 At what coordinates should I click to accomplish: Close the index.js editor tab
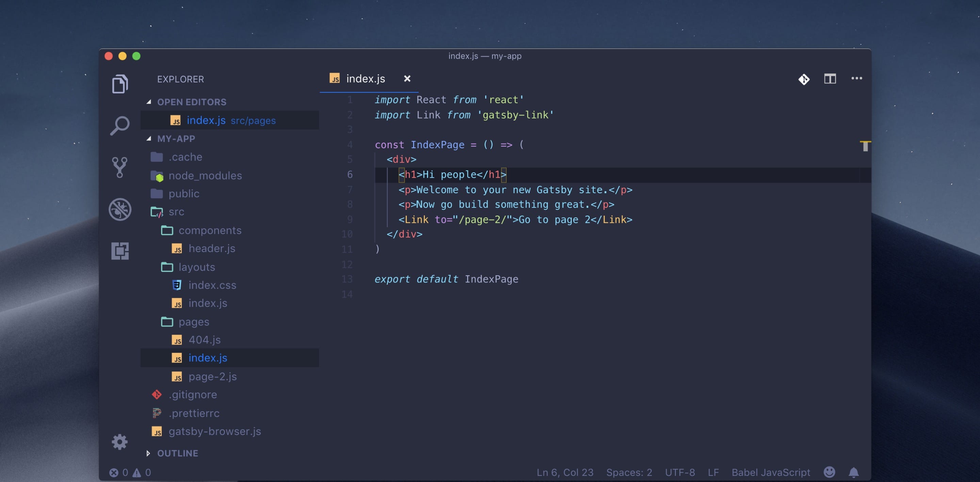407,79
